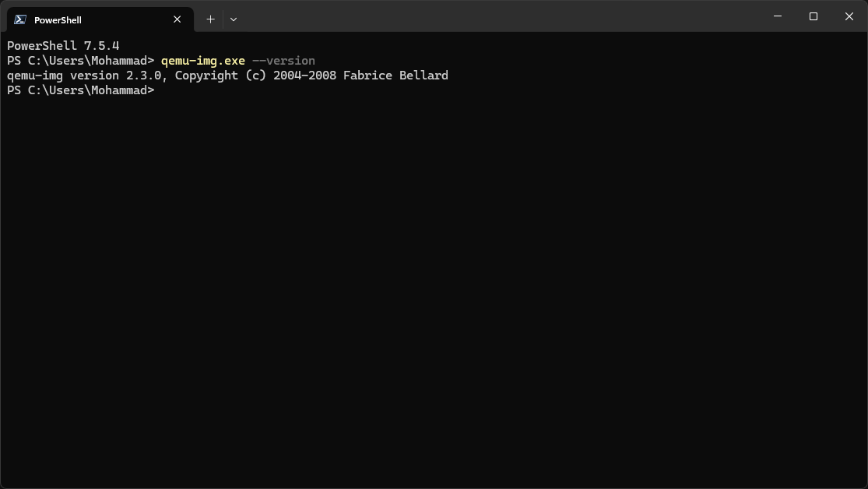Screen dimensions: 868x489
Task: Close the PowerShell tab
Action: (177, 19)
